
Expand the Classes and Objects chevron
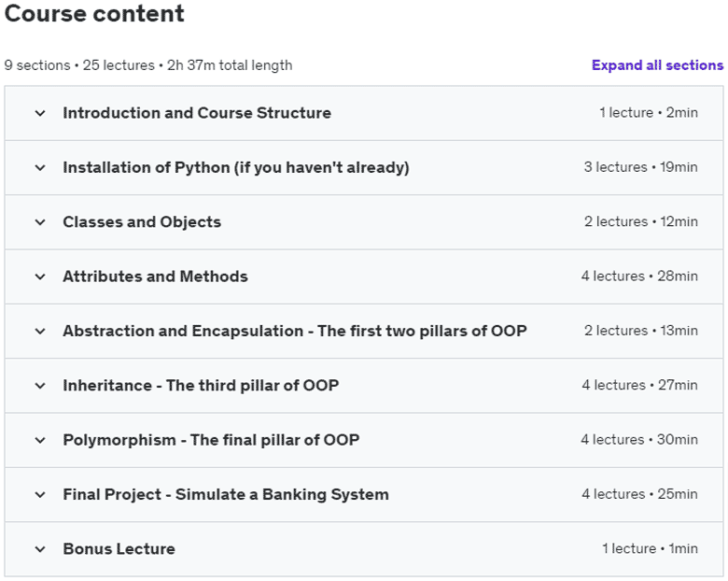40,222
